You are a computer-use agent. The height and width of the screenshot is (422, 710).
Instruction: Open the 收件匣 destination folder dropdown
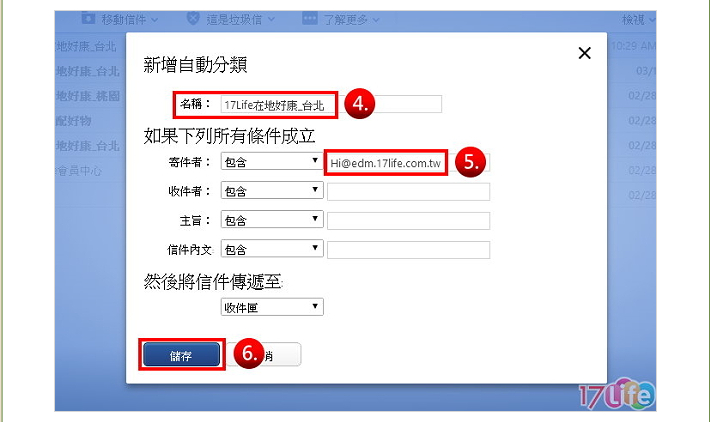click(272, 307)
